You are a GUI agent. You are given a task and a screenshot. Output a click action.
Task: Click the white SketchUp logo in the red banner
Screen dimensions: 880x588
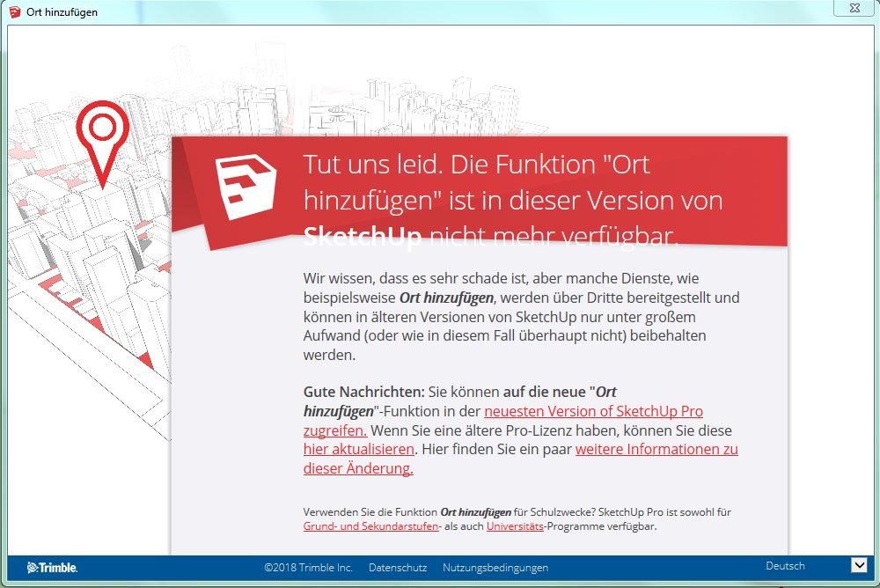point(247,186)
